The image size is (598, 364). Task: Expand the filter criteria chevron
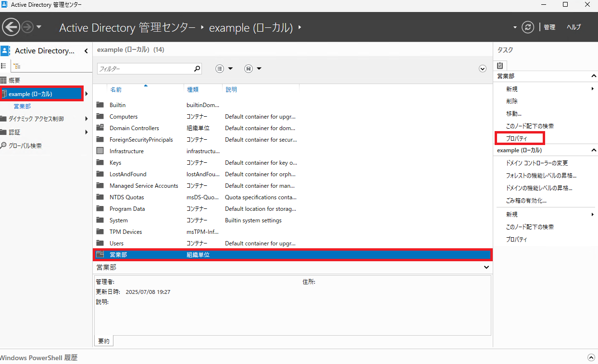click(x=483, y=69)
